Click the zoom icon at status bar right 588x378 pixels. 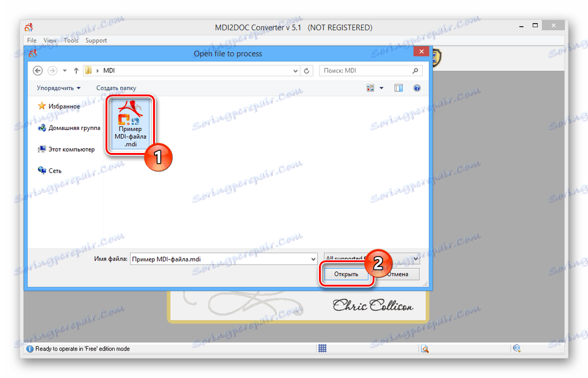click(x=517, y=348)
